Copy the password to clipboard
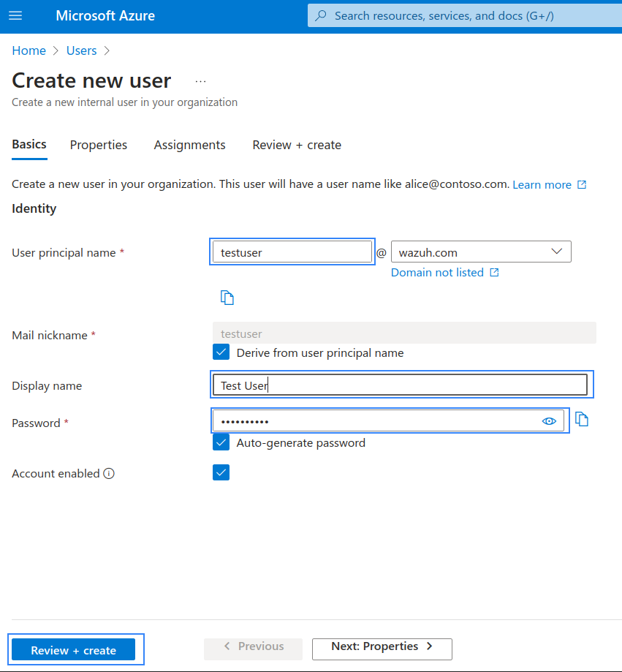The image size is (622, 672). coord(582,417)
